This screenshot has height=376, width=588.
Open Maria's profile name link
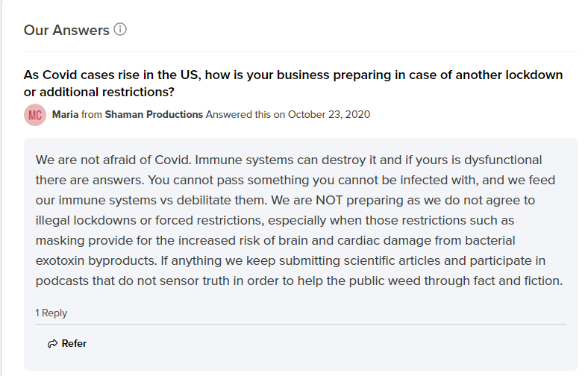65,114
